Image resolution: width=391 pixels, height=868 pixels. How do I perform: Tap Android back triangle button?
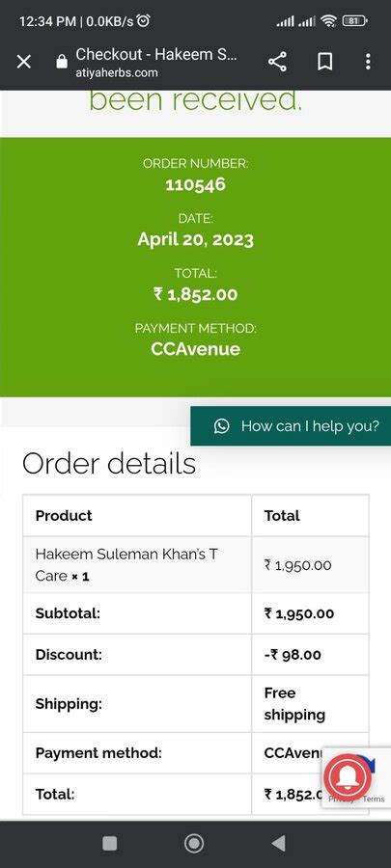tap(279, 843)
